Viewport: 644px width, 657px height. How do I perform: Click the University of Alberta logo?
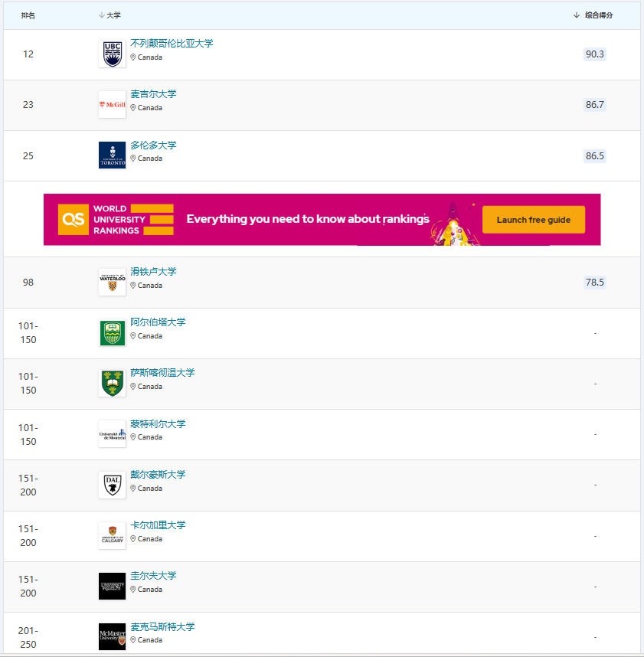click(113, 333)
